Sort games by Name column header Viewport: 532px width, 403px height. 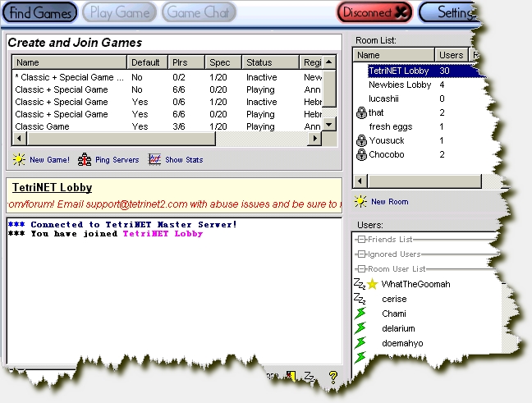click(69, 62)
